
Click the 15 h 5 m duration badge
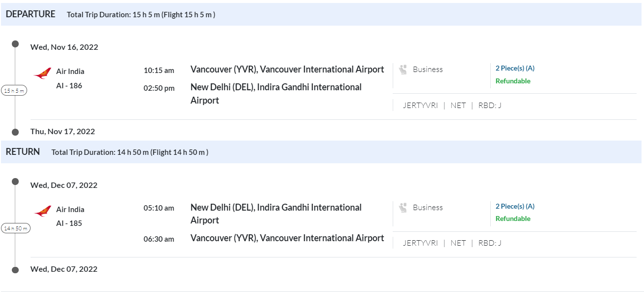[x=14, y=91]
